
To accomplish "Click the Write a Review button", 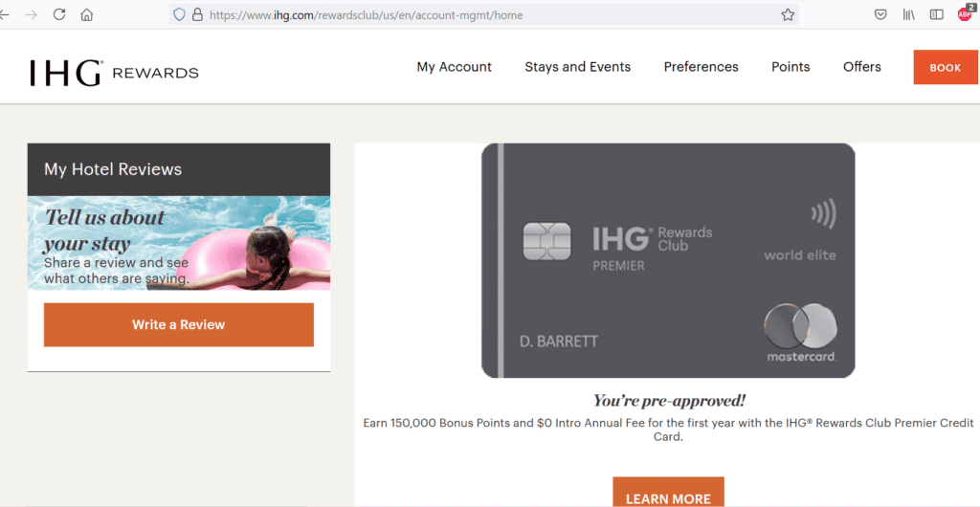I will (x=179, y=324).
